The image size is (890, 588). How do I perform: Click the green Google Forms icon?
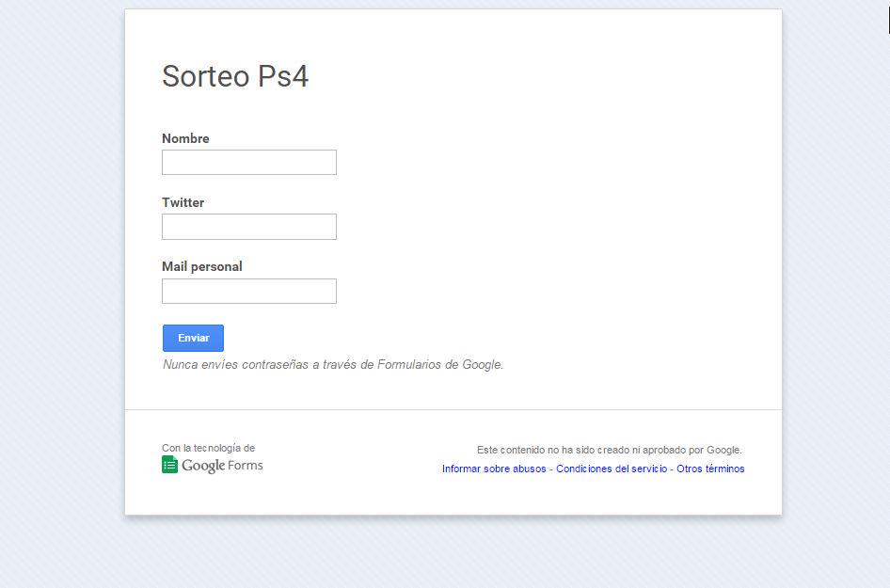[x=169, y=465]
